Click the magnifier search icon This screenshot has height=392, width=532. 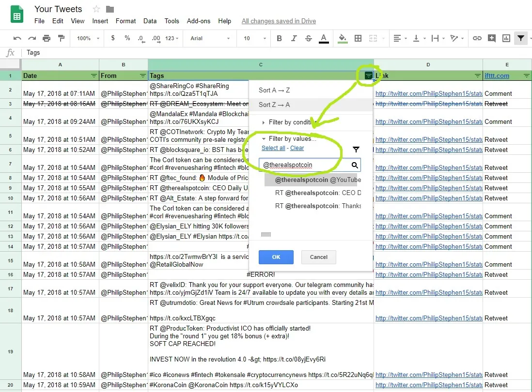(355, 165)
